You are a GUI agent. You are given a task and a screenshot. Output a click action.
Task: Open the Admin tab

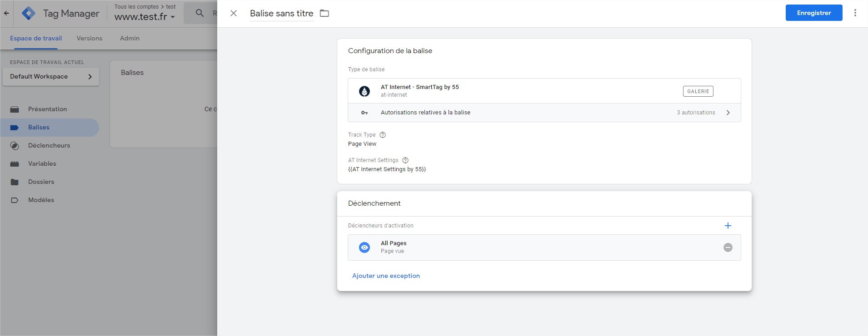pyautogui.click(x=130, y=39)
